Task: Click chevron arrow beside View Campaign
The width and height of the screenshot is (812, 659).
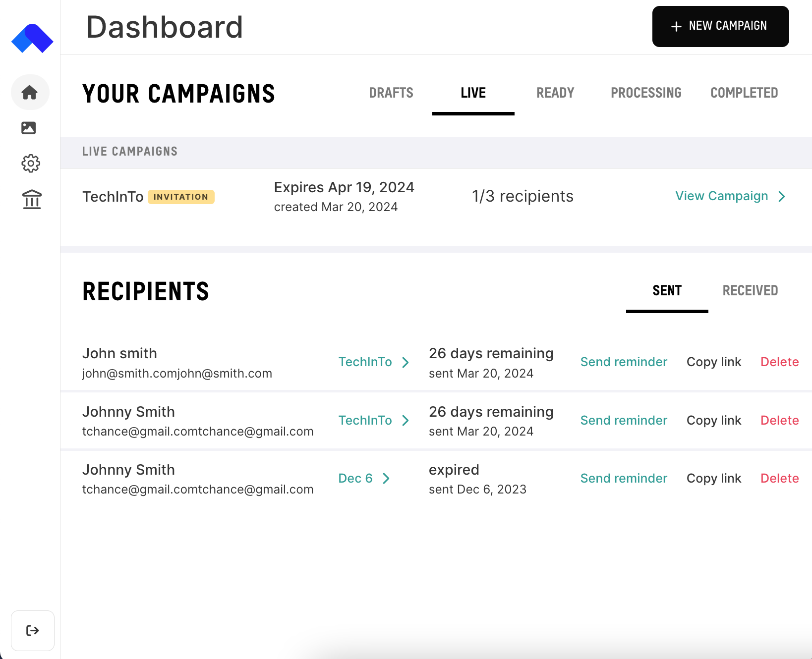Action: pos(782,197)
